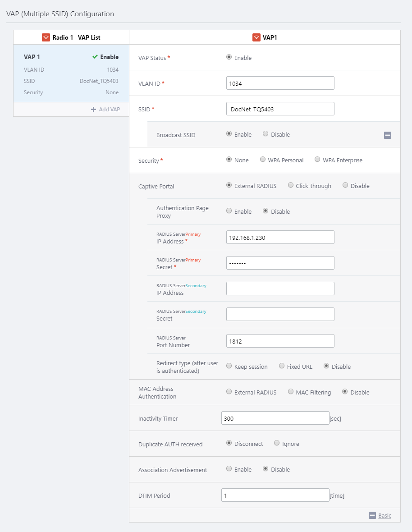Click the Radio 1 wifi icon
Image resolution: width=412 pixels, height=532 pixels.
point(46,37)
